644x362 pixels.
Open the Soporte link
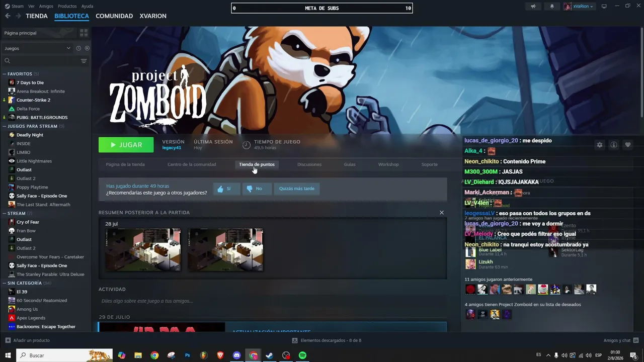(x=430, y=164)
